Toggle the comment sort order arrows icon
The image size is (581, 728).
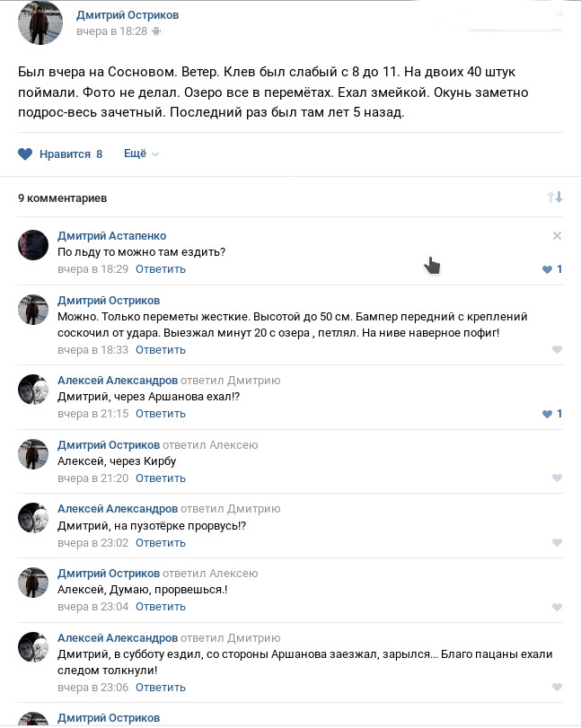click(x=555, y=197)
